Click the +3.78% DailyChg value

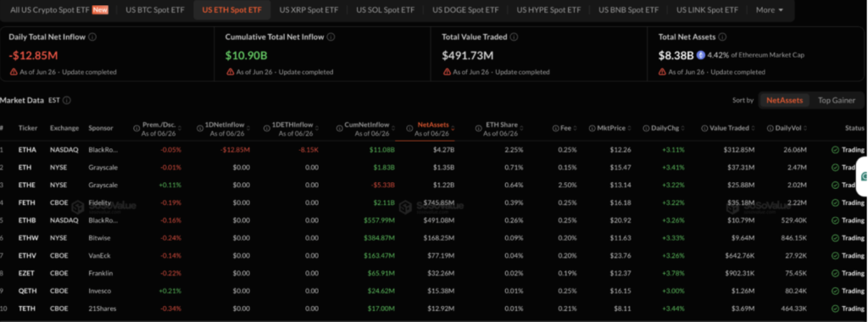tap(672, 274)
